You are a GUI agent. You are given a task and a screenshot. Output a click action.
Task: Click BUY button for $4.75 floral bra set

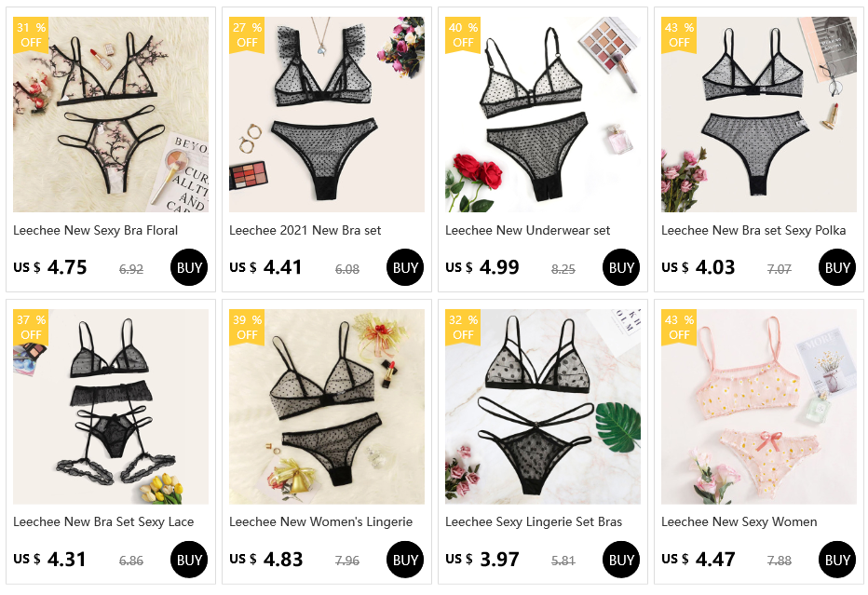(x=189, y=267)
